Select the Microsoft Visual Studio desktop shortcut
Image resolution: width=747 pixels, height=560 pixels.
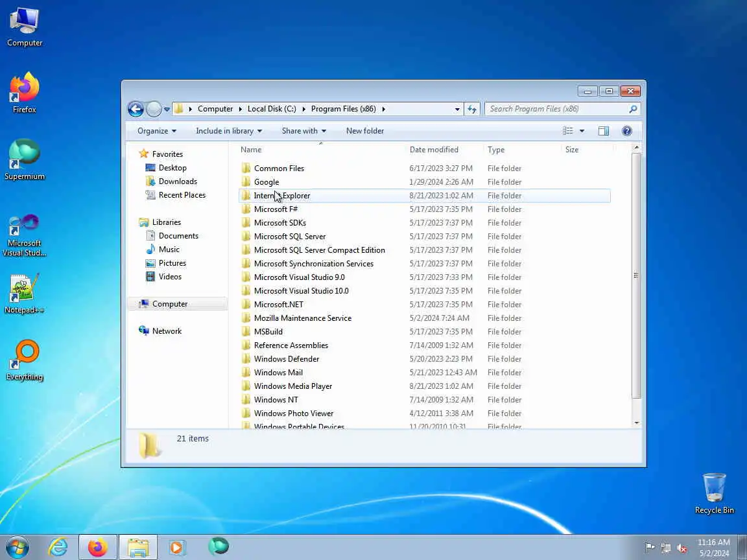[x=24, y=235]
